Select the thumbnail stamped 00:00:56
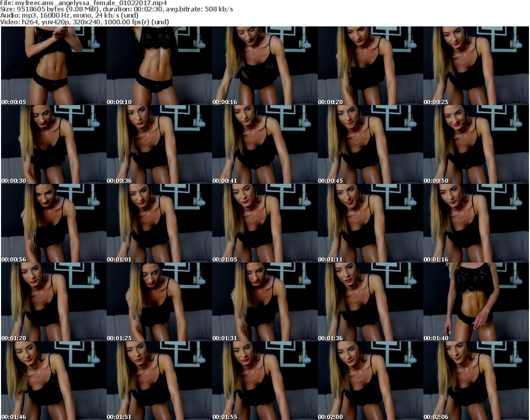The height and width of the screenshot is (420, 530). [54, 223]
